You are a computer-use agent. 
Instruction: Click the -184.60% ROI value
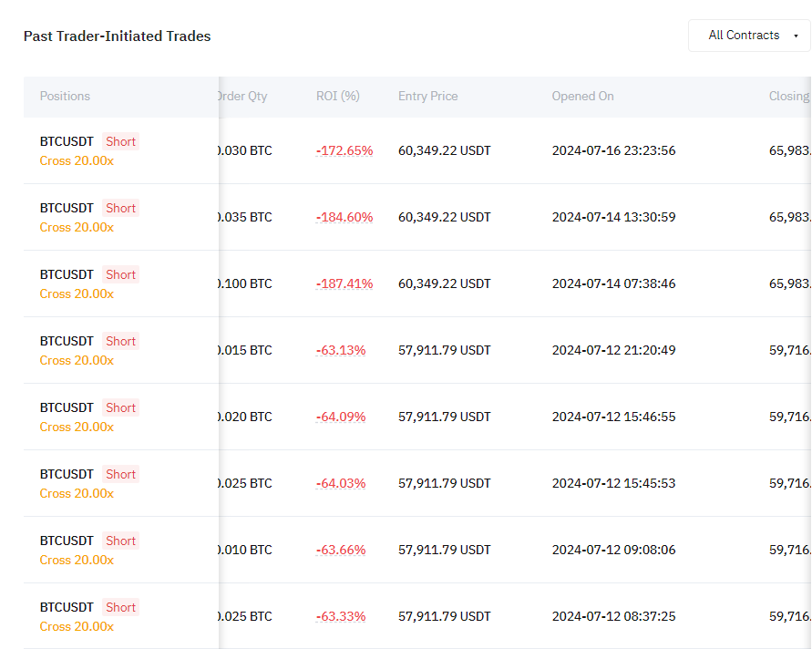click(344, 217)
